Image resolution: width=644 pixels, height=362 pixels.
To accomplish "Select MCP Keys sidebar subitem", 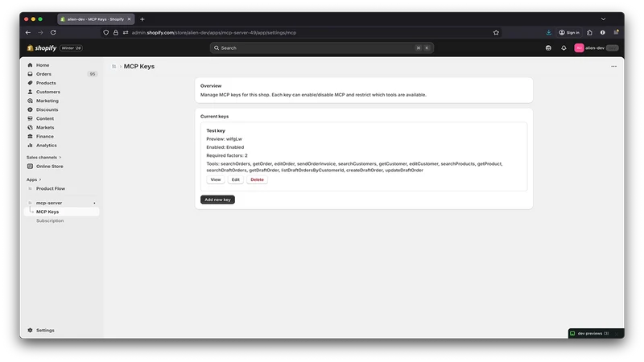I will [x=62, y=212].
